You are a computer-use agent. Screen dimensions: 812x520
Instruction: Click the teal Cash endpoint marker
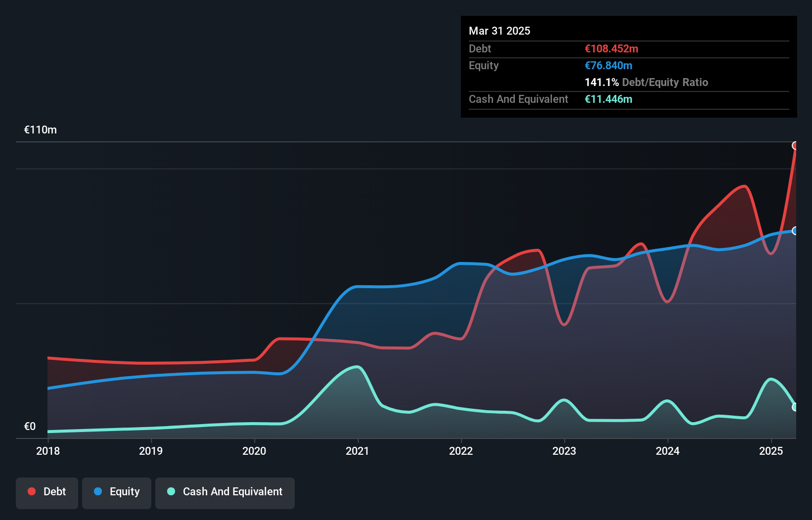[795, 407]
